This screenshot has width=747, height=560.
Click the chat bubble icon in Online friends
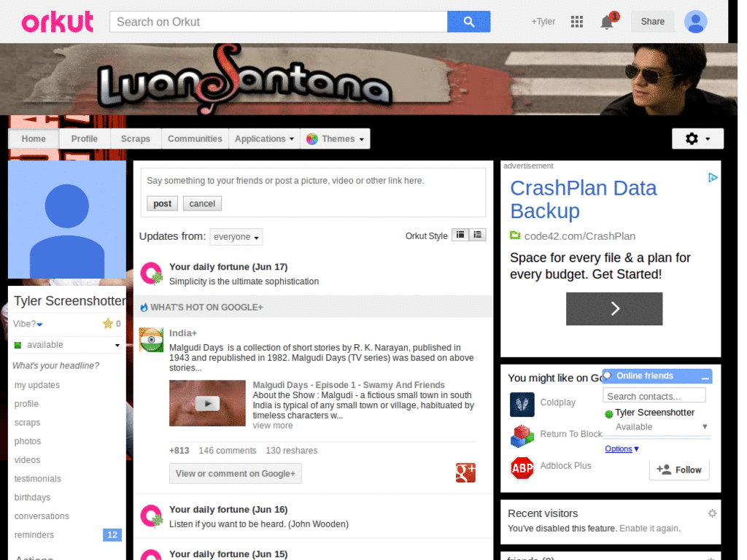point(608,376)
